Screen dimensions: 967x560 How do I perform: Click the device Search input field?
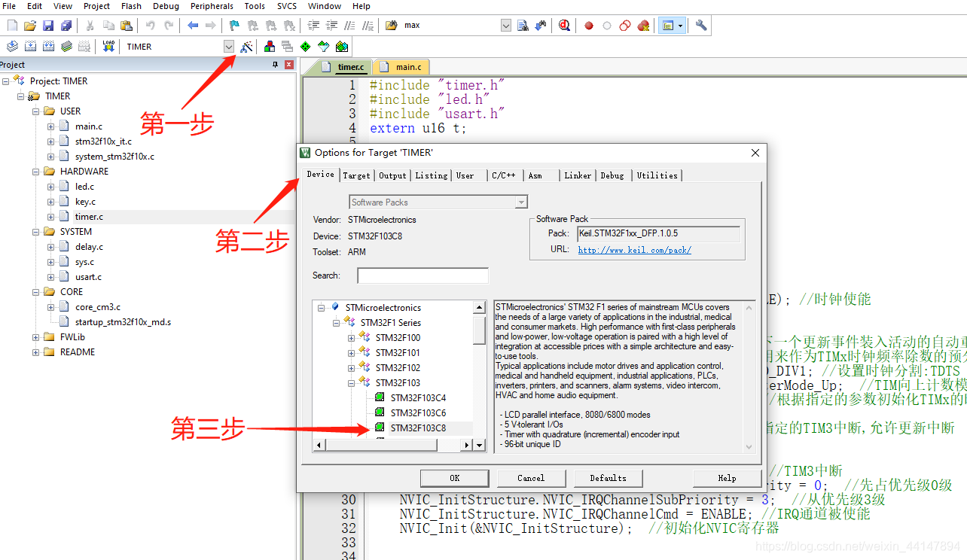[422, 275]
